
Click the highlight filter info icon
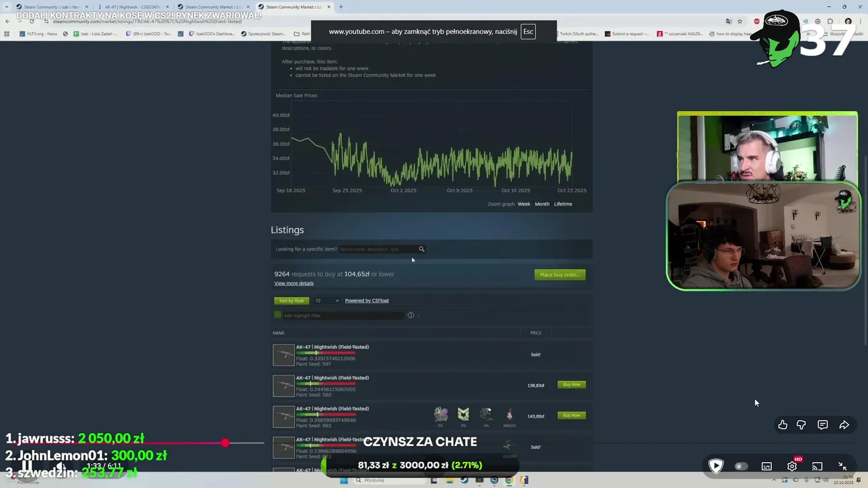[x=410, y=315]
